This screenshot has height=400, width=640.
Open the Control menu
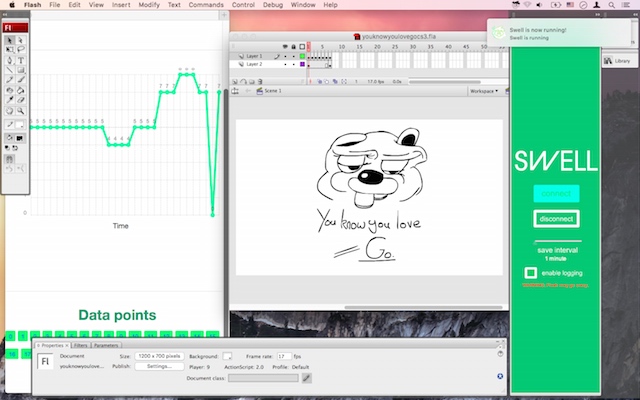243,5
